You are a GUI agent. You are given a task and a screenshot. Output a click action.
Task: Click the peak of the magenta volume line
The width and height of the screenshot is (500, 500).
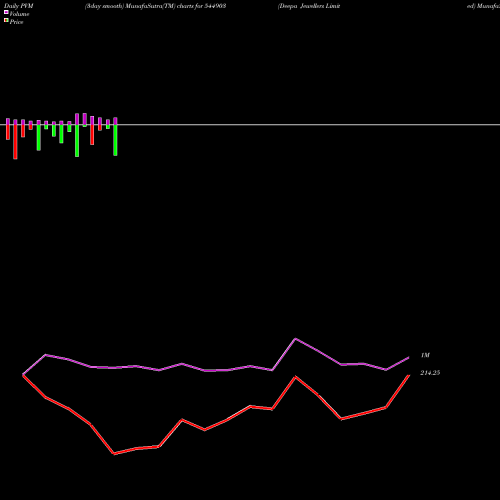295,339
